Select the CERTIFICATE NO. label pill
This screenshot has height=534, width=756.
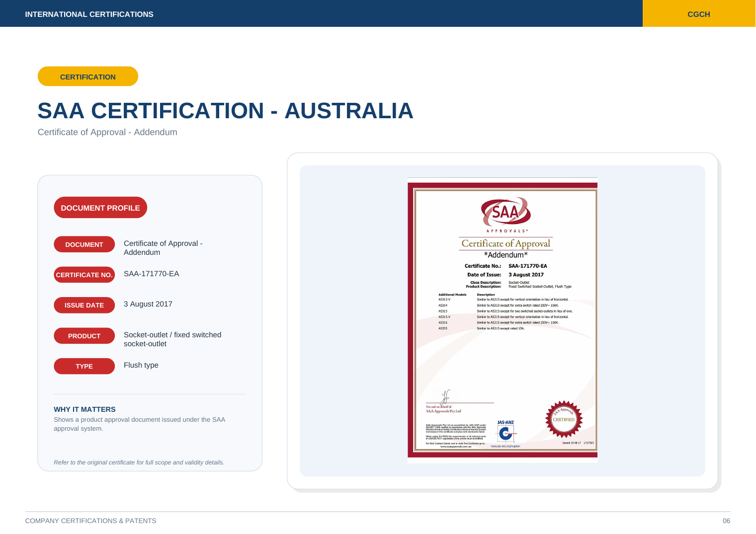(84, 275)
